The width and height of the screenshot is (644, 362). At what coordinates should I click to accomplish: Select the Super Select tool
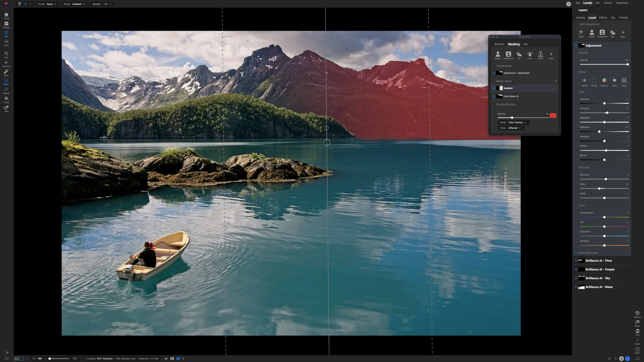pyautogui.click(x=6, y=73)
